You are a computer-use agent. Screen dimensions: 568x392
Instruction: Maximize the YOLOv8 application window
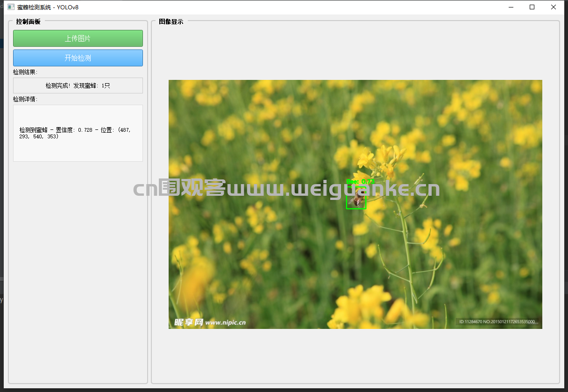tap(532, 7)
